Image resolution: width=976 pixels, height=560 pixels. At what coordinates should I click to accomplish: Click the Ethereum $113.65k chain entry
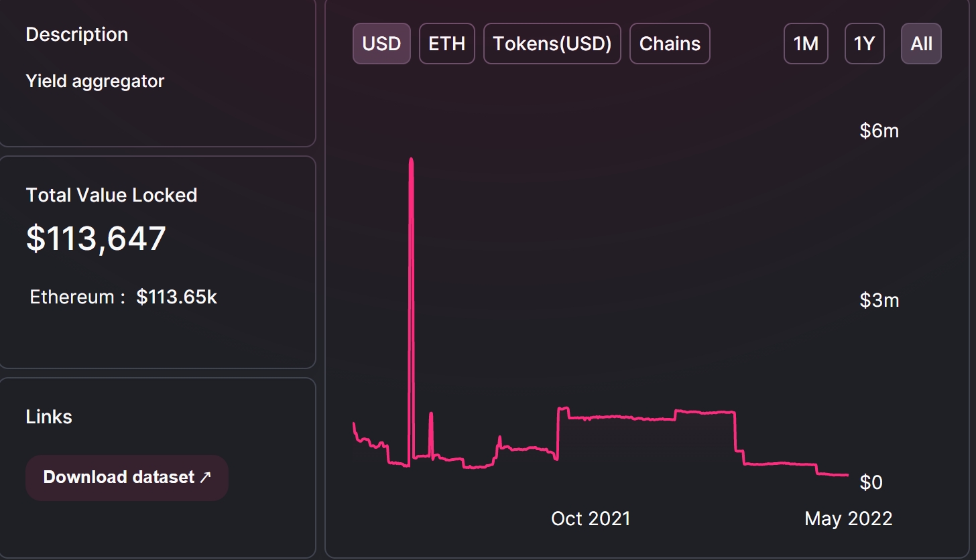pos(123,297)
